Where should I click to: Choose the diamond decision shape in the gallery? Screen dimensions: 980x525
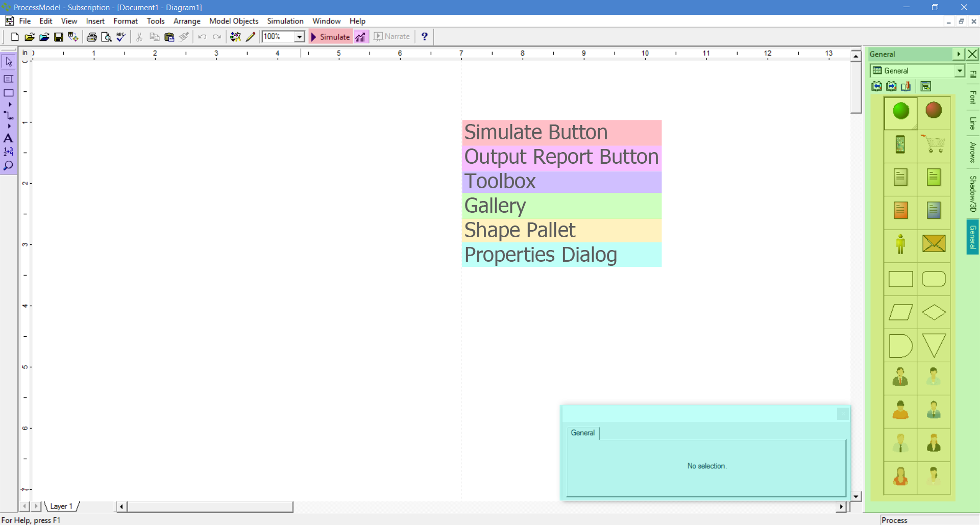tap(934, 312)
